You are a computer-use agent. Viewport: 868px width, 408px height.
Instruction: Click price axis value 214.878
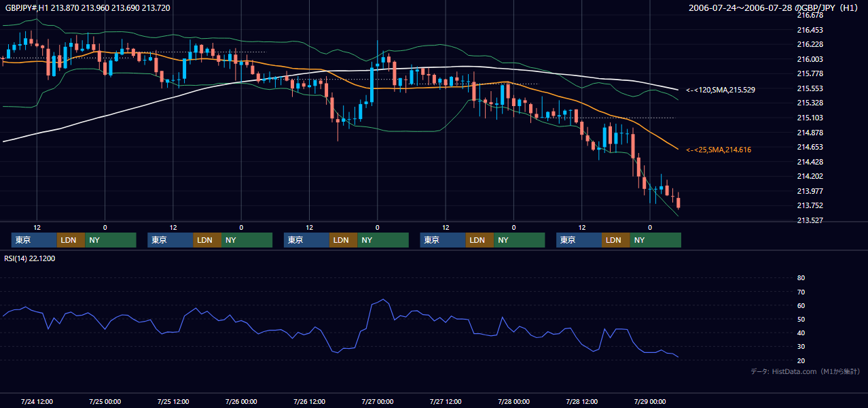[x=810, y=133]
